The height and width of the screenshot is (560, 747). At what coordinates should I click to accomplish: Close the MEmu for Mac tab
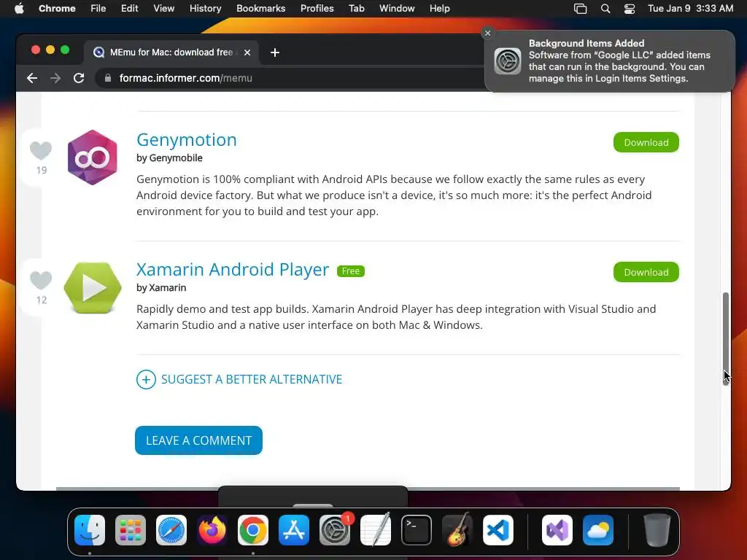(x=247, y=52)
